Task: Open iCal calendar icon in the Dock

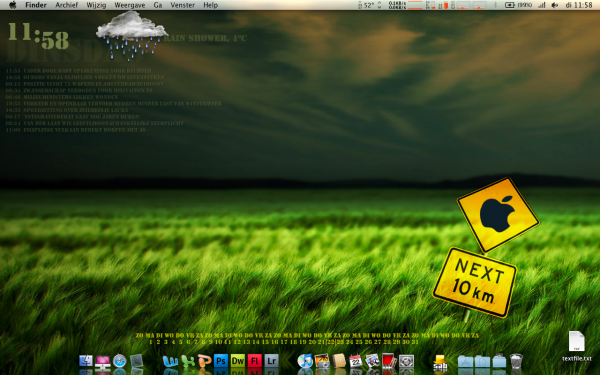Action: click(x=355, y=360)
